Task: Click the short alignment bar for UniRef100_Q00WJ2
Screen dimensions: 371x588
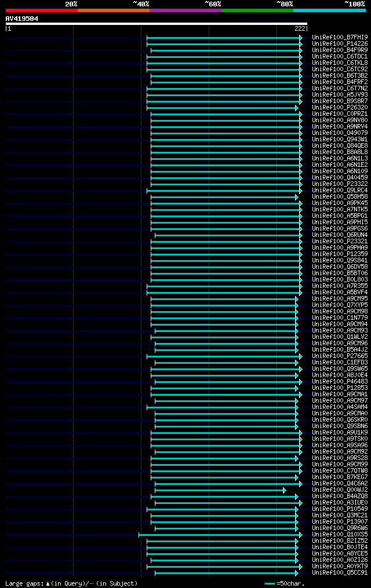Action: pos(221,491)
